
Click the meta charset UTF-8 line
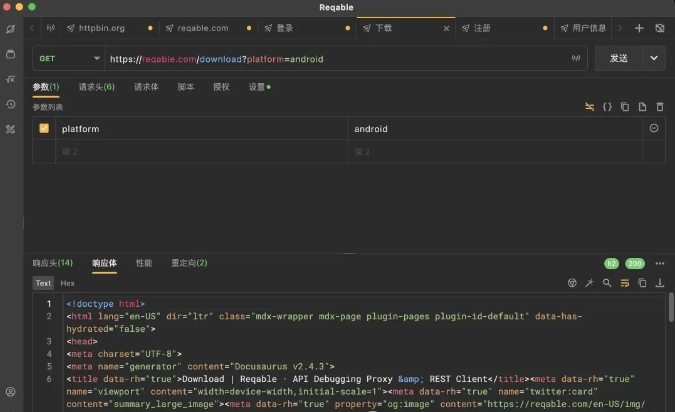124,354
